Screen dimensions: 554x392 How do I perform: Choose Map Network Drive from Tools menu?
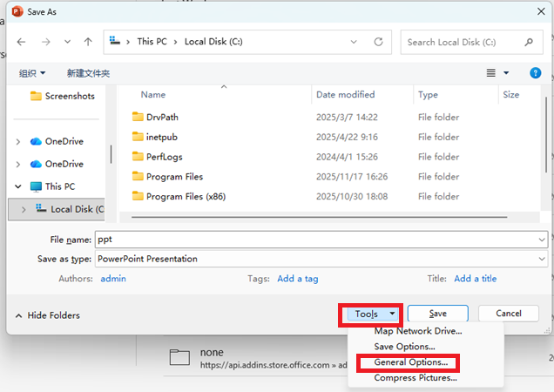pos(418,331)
